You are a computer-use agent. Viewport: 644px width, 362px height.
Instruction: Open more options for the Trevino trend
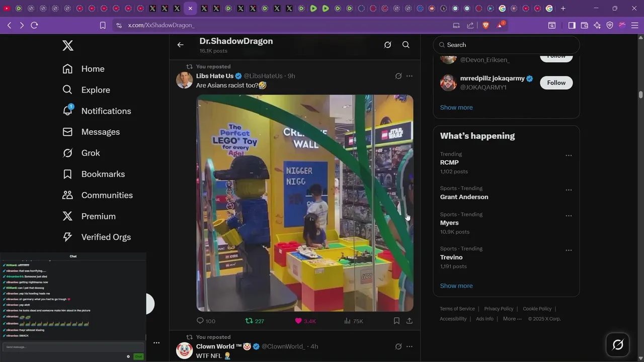coord(569,250)
